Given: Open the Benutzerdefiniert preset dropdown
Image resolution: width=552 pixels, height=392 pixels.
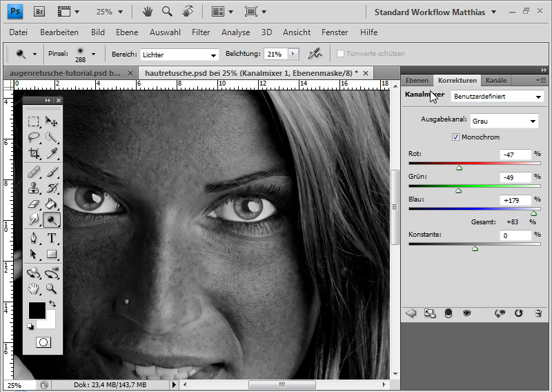Looking at the screenshot, I should tap(497, 97).
